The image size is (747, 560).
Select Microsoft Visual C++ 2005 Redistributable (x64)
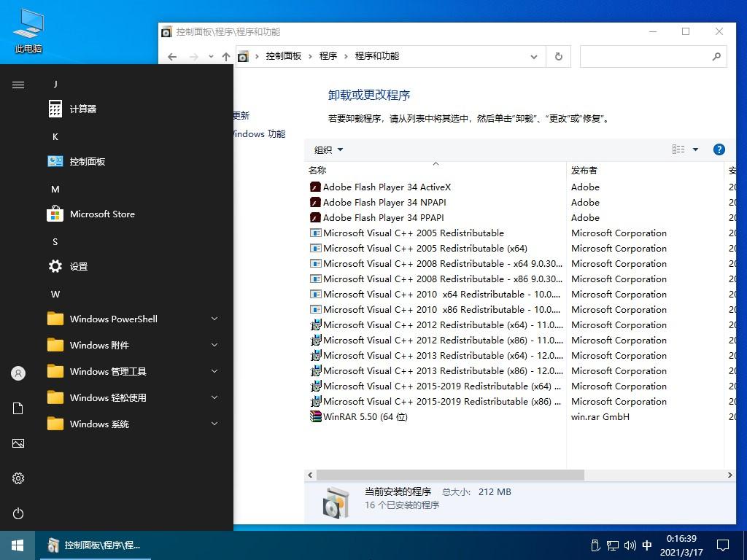[425, 248]
